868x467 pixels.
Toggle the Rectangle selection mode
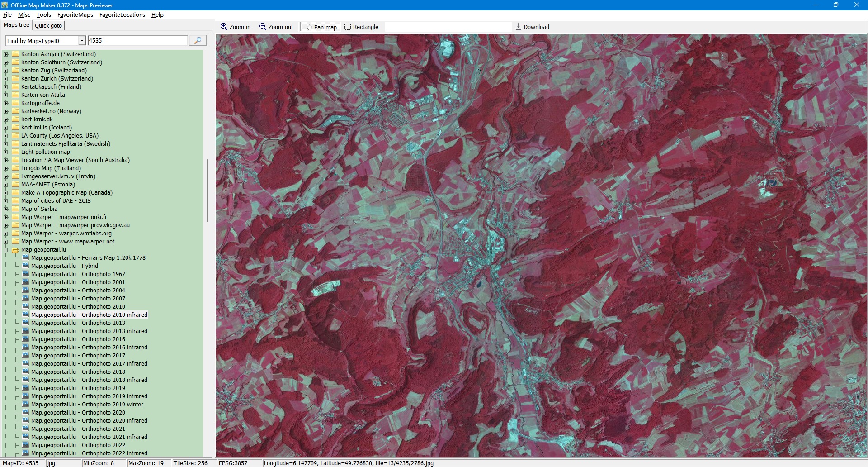[x=361, y=27]
